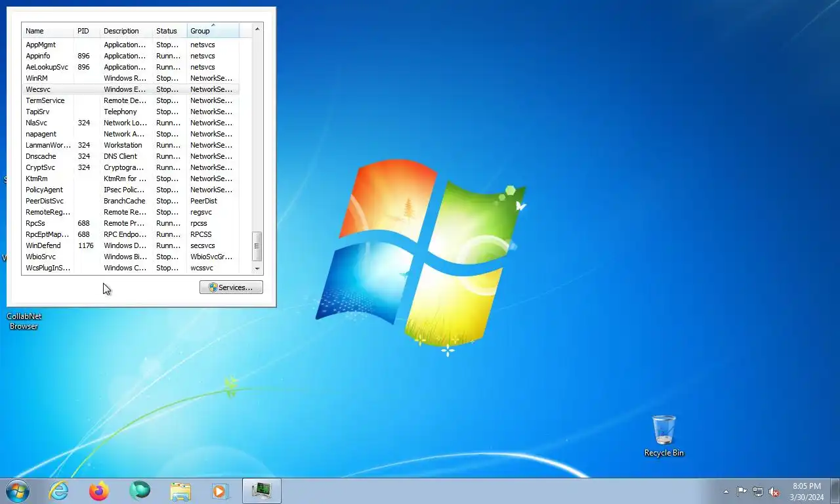The width and height of the screenshot is (840, 504).
Task: Select the RemoteReg... service row
Action: [131, 212]
